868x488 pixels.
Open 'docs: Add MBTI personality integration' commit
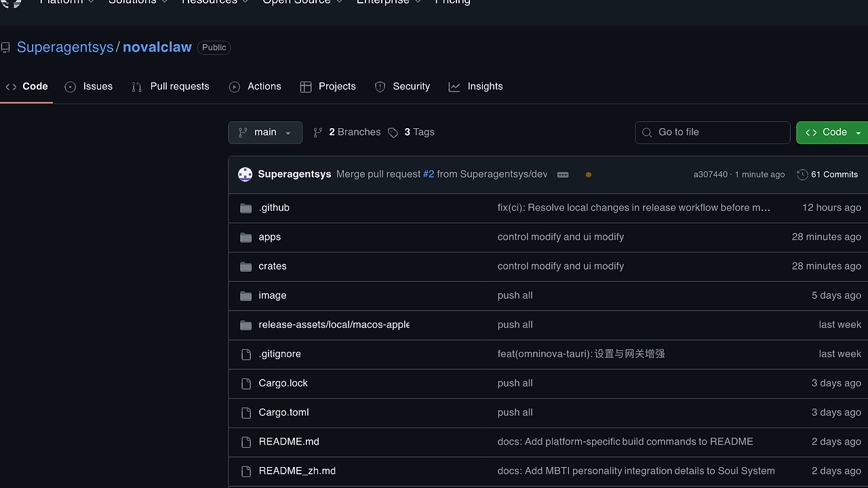point(636,470)
